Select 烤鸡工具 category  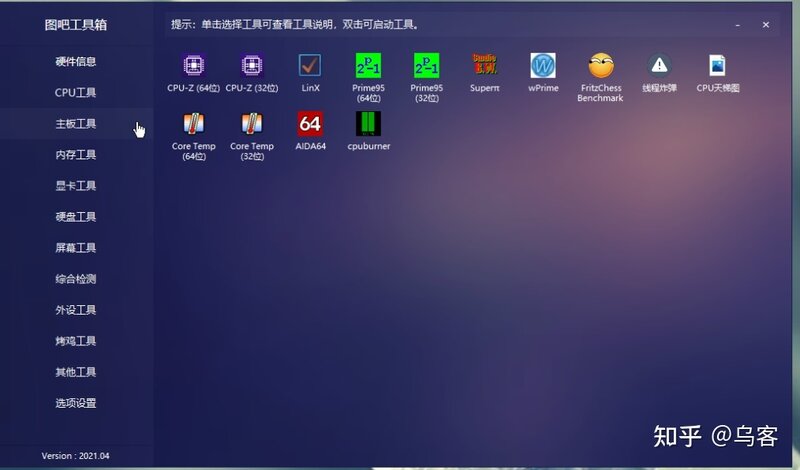76,341
